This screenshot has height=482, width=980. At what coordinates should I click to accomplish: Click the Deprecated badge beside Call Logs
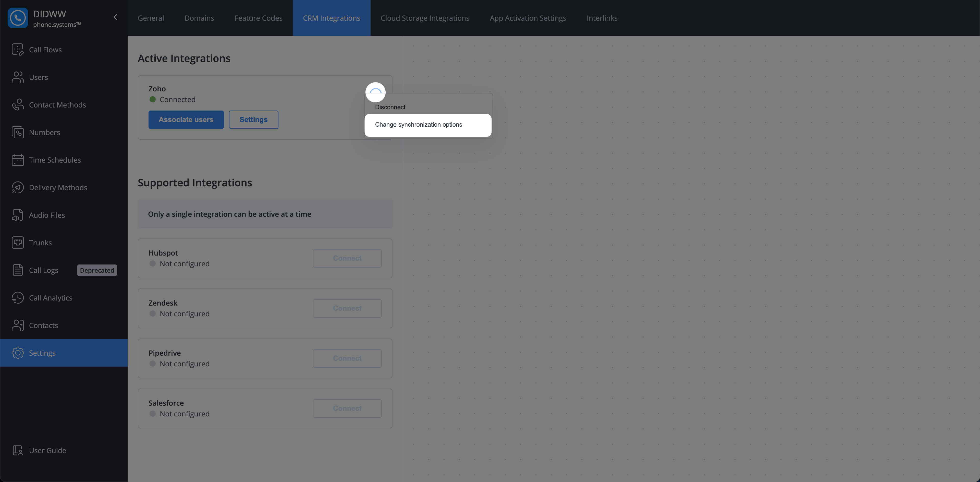coord(97,270)
